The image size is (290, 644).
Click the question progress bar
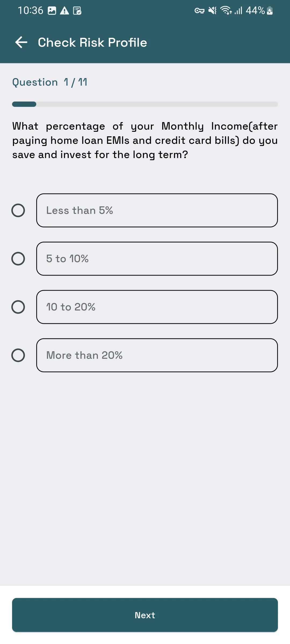tap(145, 104)
